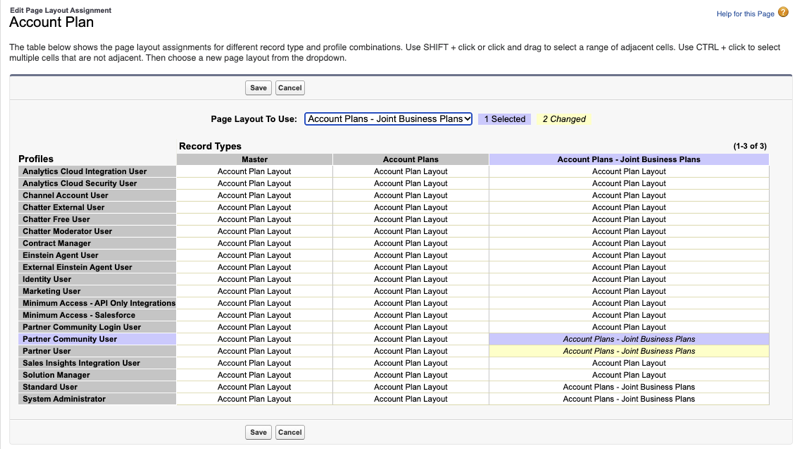This screenshot has height=449, width=800.
Task: Select the Contract Manager profile row
Action: click(x=97, y=243)
